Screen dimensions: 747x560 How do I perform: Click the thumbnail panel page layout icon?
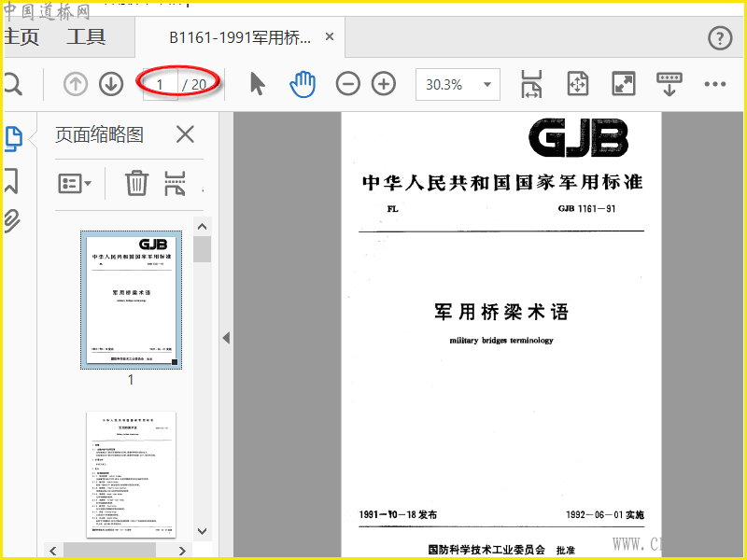point(175,183)
